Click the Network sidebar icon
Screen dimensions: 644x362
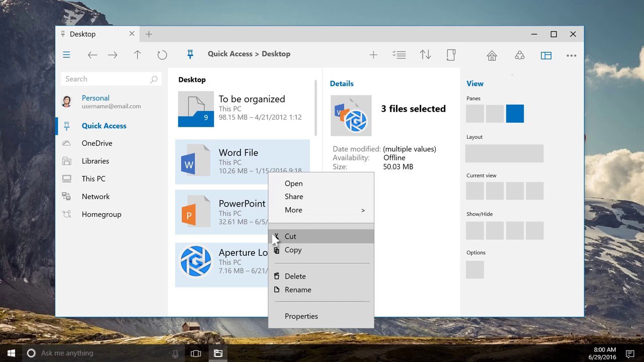[x=66, y=197]
